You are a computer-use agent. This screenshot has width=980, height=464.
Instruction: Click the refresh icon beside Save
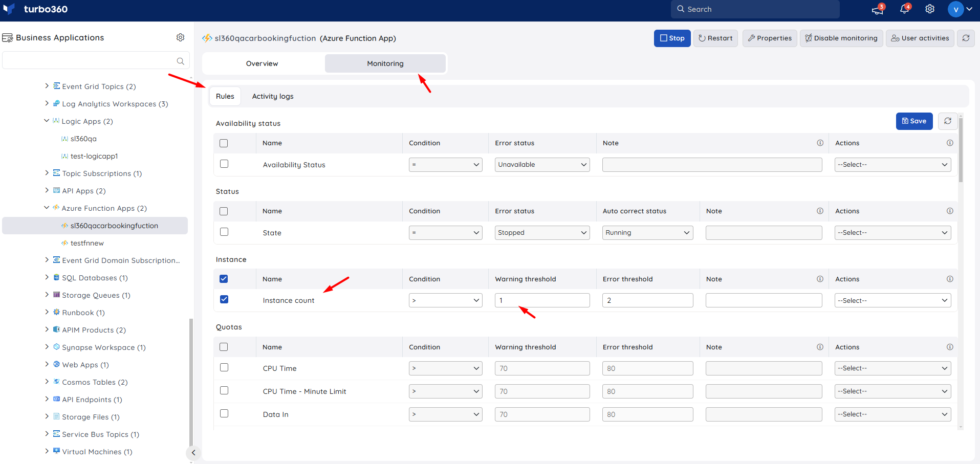coord(948,121)
